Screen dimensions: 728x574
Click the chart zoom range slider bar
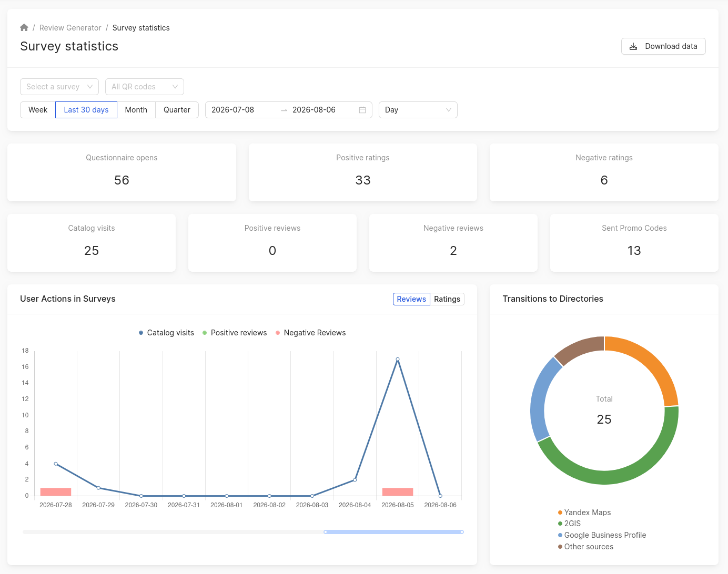393,532
